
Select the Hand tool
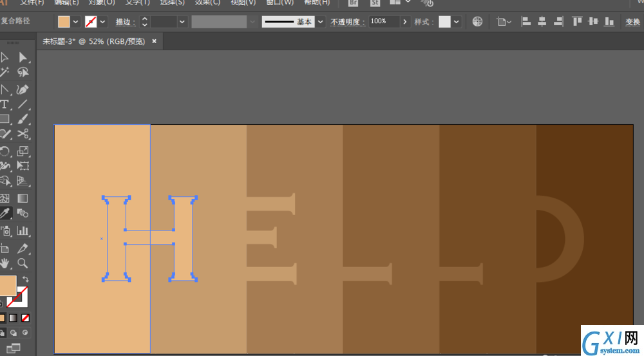pyautogui.click(x=5, y=263)
